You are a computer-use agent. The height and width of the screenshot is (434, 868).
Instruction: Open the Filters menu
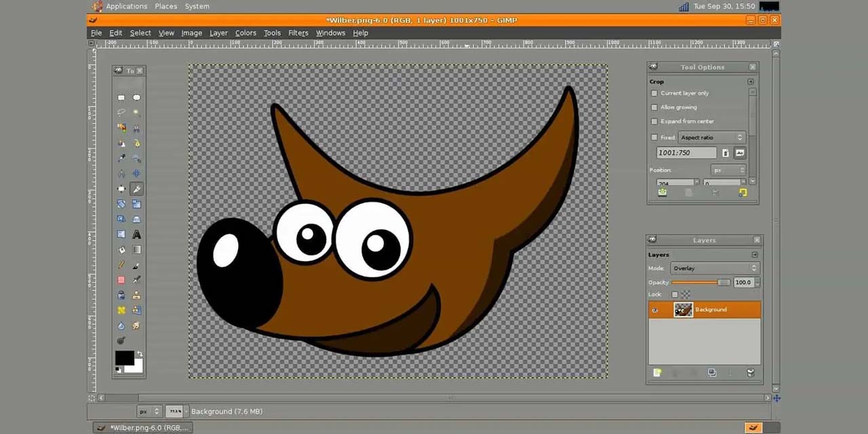298,33
